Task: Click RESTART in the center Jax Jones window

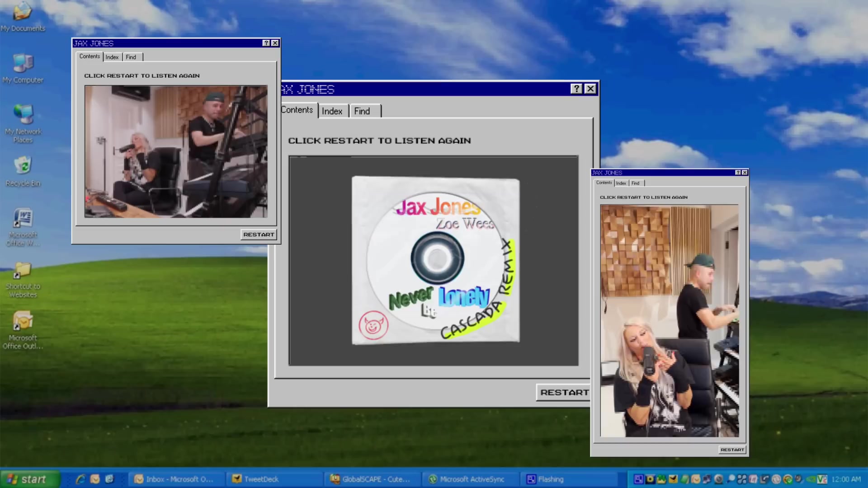Action: point(564,392)
